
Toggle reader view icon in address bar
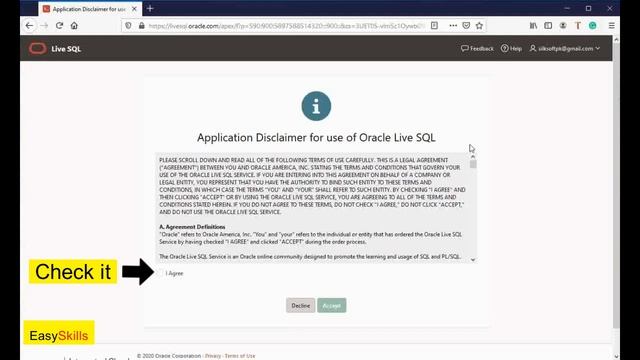[x=434, y=25]
